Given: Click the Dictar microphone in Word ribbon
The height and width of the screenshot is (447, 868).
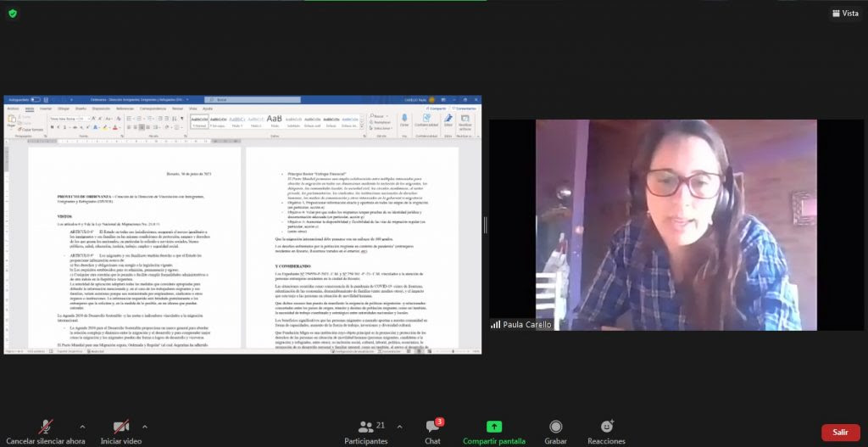Looking at the screenshot, I should pyautogui.click(x=404, y=121).
